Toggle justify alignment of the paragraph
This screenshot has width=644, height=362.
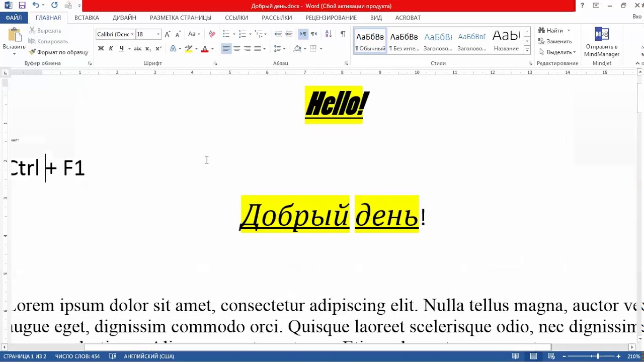pyautogui.click(x=258, y=49)
